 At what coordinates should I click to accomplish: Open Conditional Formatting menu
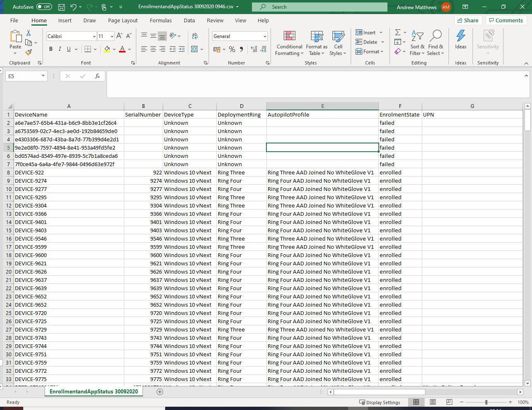pyautogui.click(x=290, y=43)
